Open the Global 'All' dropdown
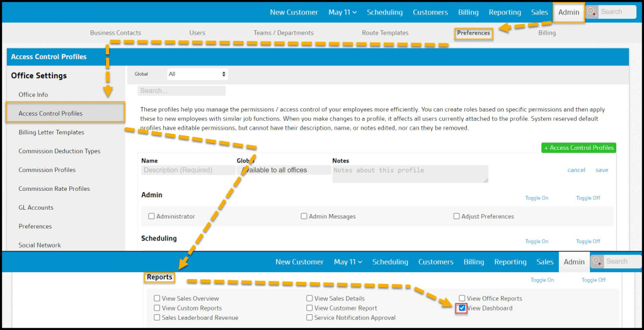The image size is (644, 330). 197,74
